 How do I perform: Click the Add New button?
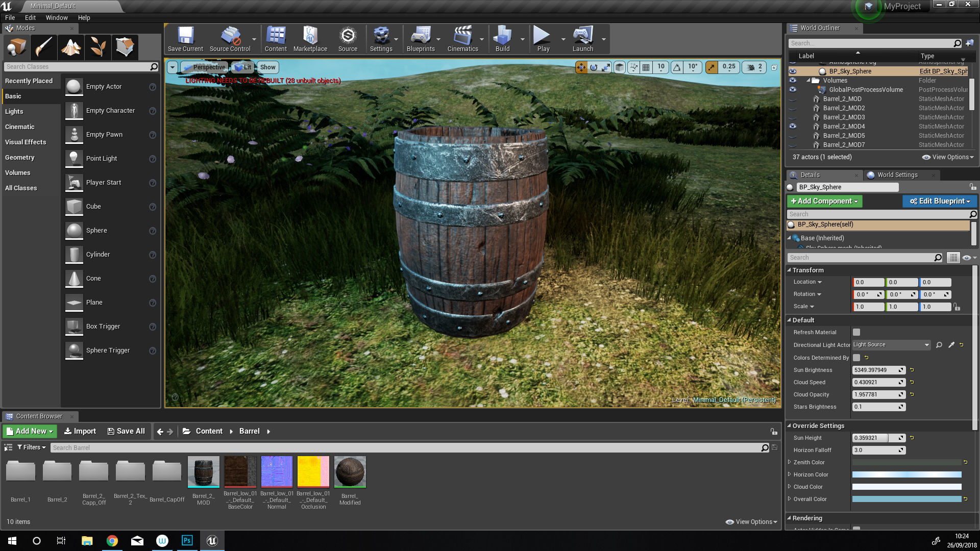(30, 432)
